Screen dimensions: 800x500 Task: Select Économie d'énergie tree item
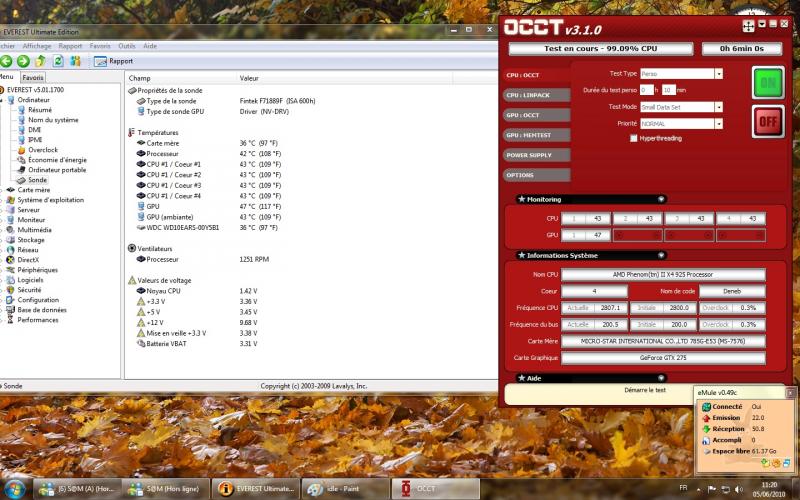pyautogui.click(x=57, y=160)
